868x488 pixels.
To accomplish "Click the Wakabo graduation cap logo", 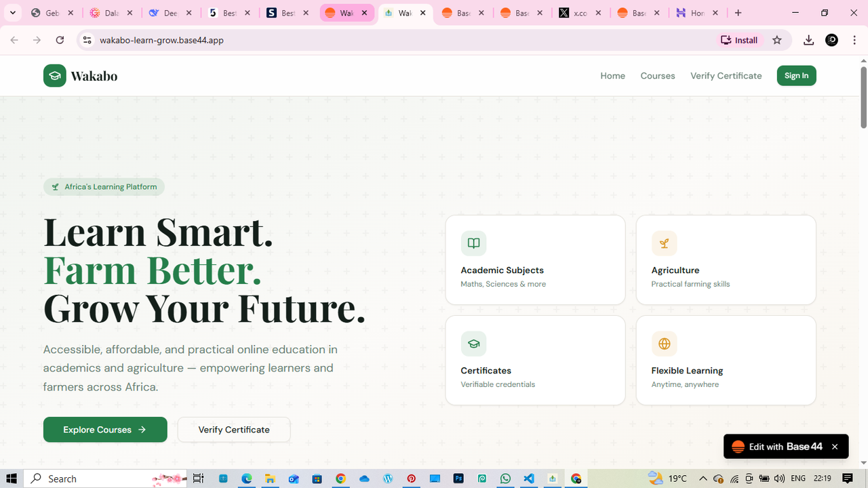I will (x=55, y=76).
